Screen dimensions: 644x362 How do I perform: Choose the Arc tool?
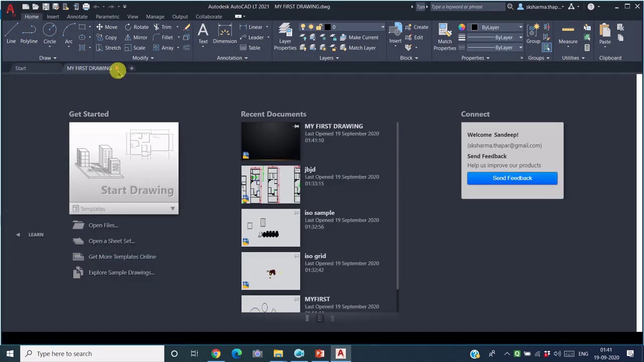(68, 34)
